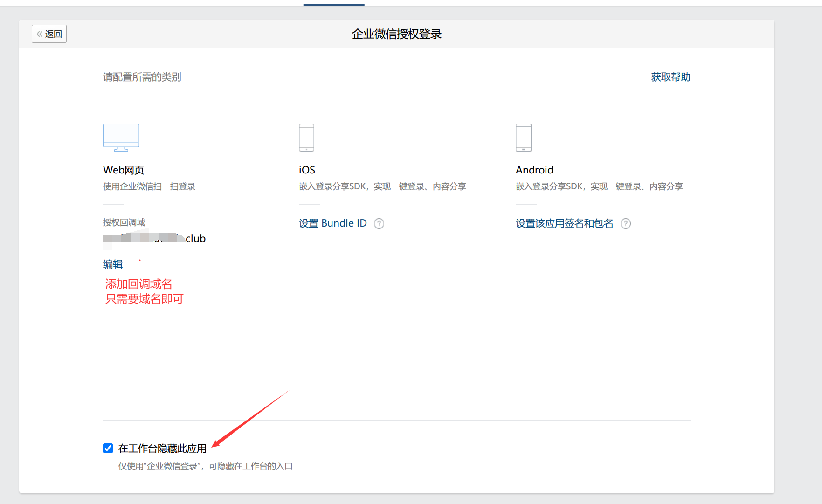Viewport: 822px width, 504px height.
Task: Open help tooltip beside 设置该应用签名和包名
Action: point(625,224)
